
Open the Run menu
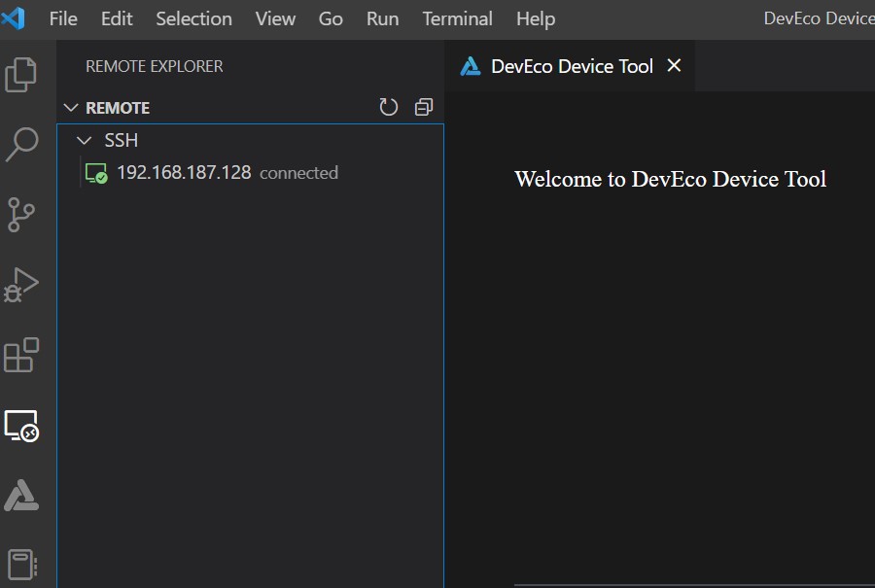[x=382, y=18]
